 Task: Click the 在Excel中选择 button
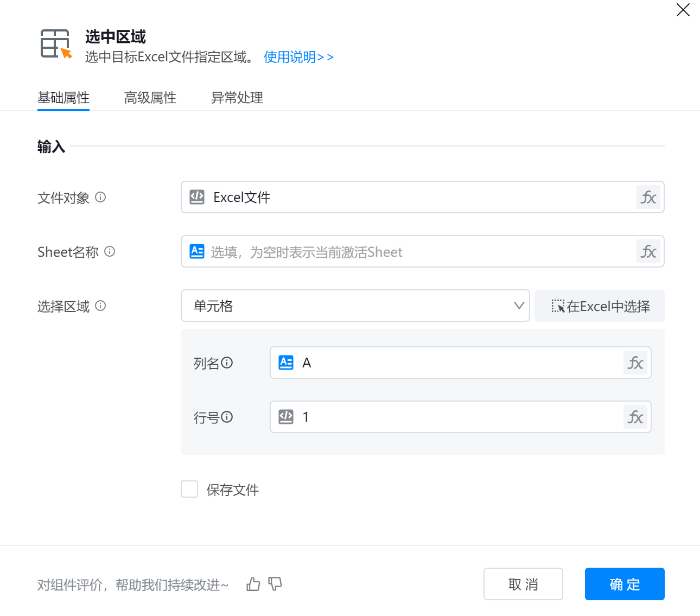click(600, 306)
